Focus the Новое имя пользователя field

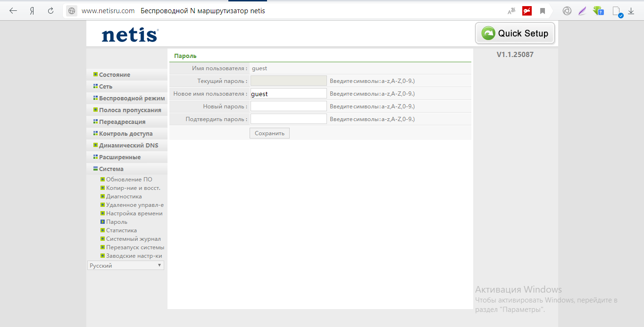coord(289,93)
